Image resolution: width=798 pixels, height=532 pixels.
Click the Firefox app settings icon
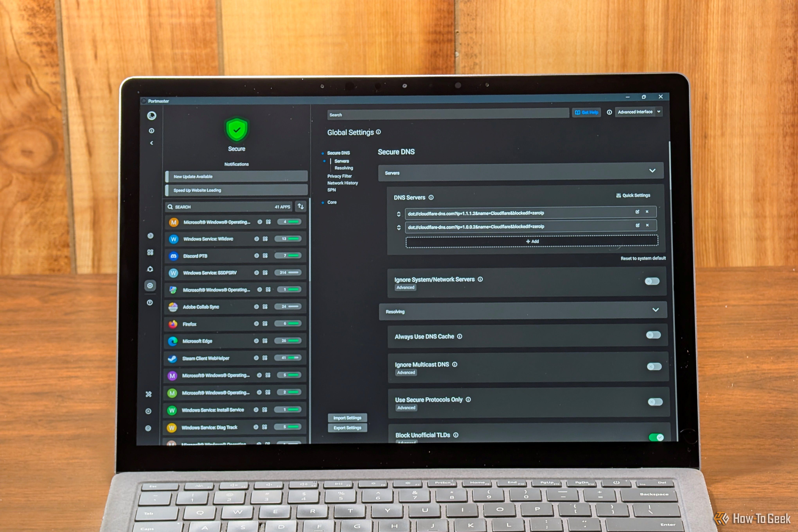(265, 324)
